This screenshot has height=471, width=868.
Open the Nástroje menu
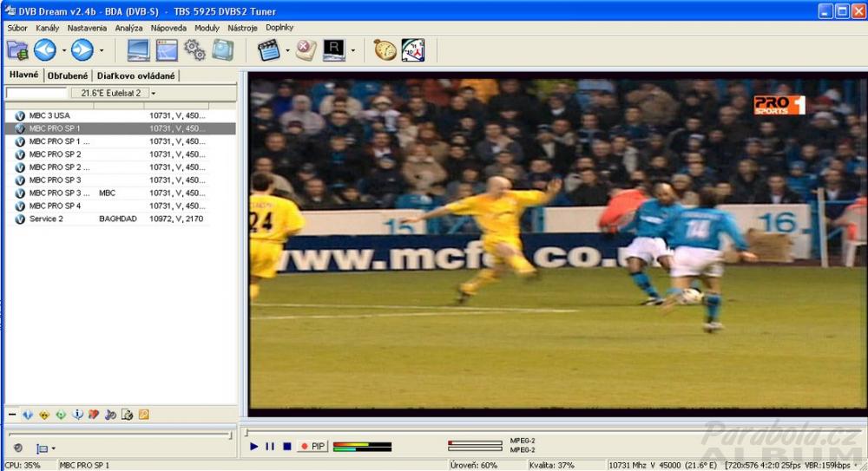click(242, 28)
